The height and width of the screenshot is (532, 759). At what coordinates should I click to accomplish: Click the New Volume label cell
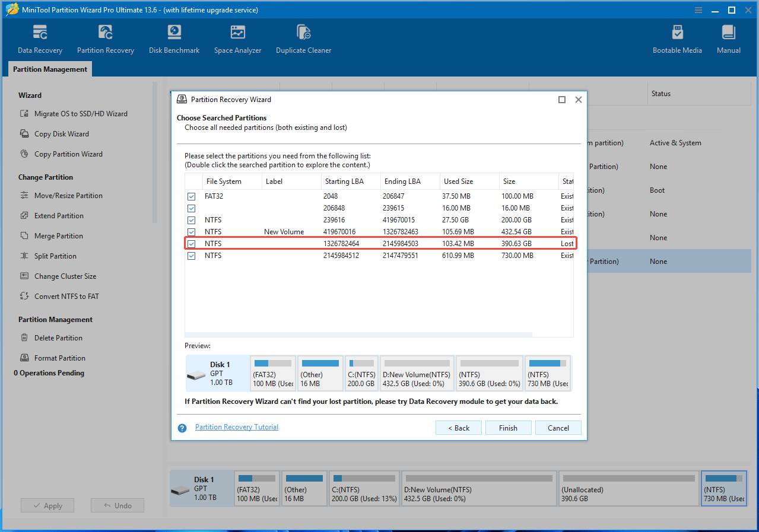coord(285,232)
